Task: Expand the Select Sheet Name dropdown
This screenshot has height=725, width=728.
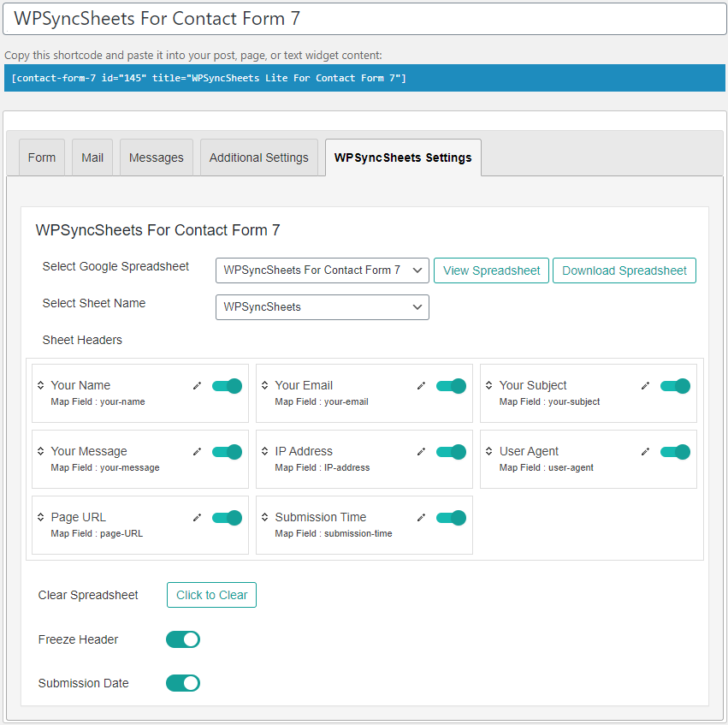Action: 323,307
